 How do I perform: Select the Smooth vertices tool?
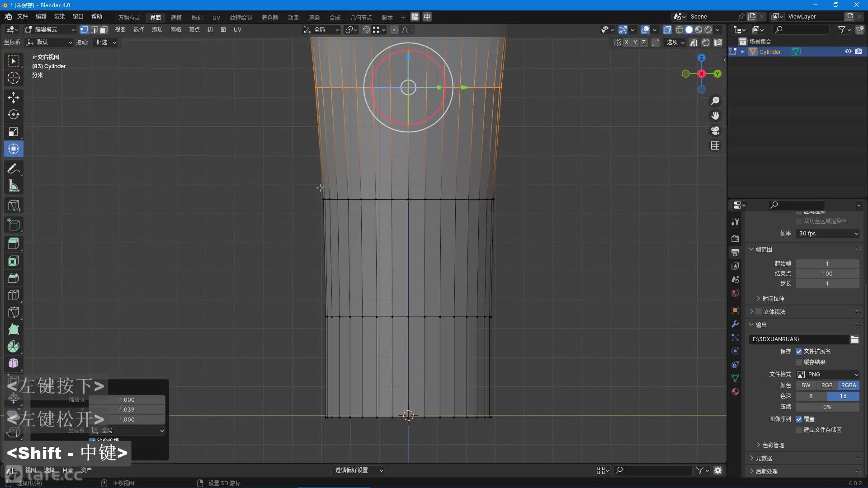click(x=14, y=364)
